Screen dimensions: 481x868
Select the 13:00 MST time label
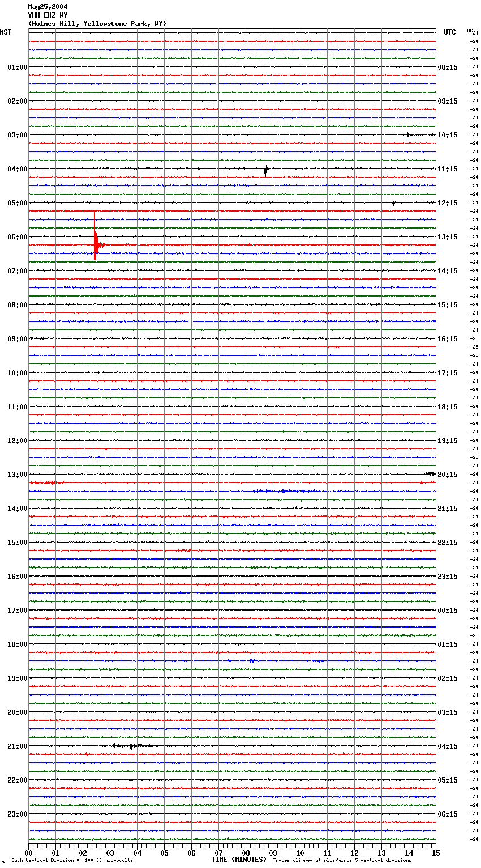pyautogui.click(x=18, y=475)
